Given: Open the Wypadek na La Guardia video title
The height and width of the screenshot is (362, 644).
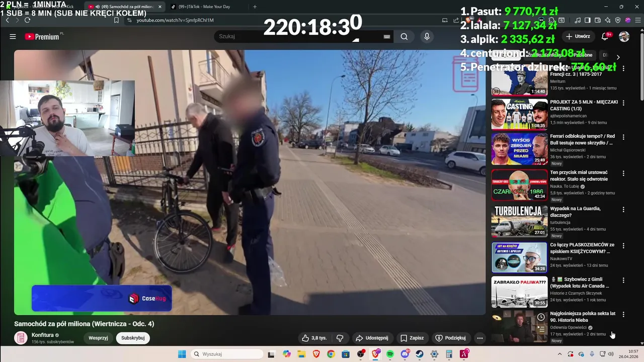Looking at the screenshot, I should pyautogui.click(x=575, y=212).
